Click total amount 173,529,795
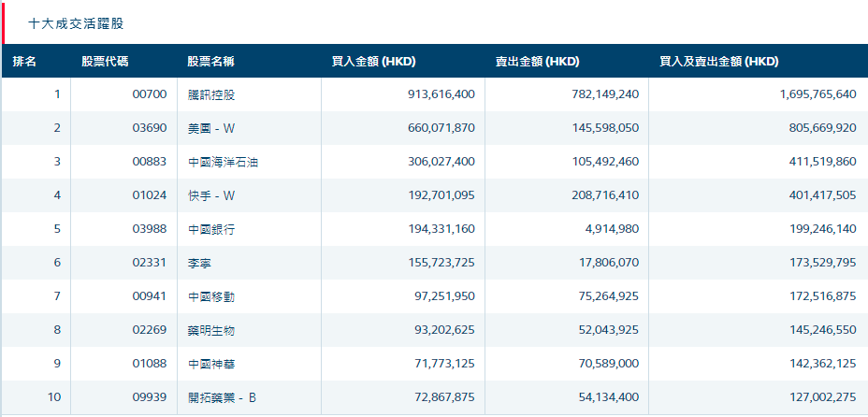This screenshot has width=868, height=417. point(822,264)
